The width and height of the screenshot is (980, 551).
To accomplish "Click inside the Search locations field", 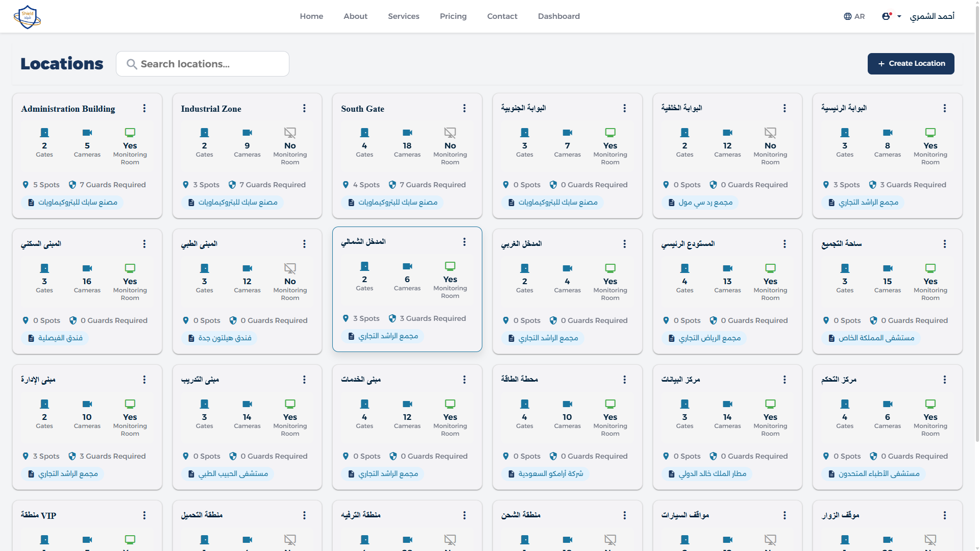I will pos(204,64).
